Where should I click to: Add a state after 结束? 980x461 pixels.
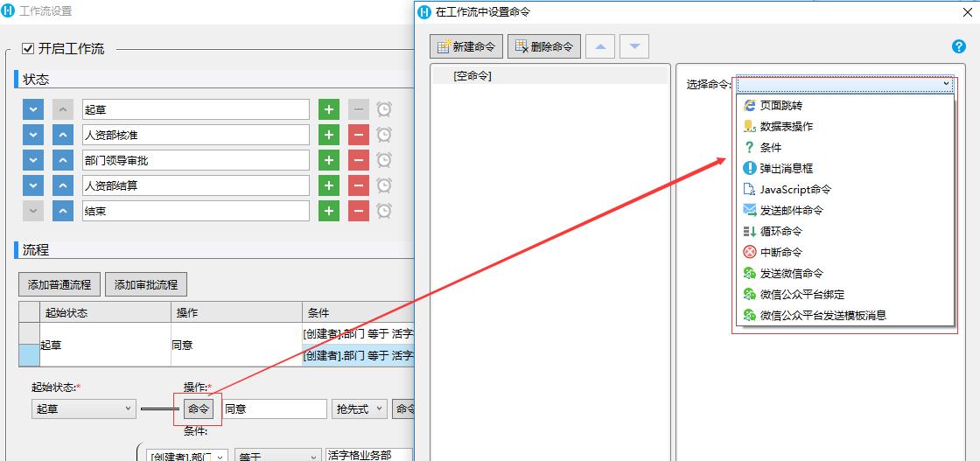329,211
